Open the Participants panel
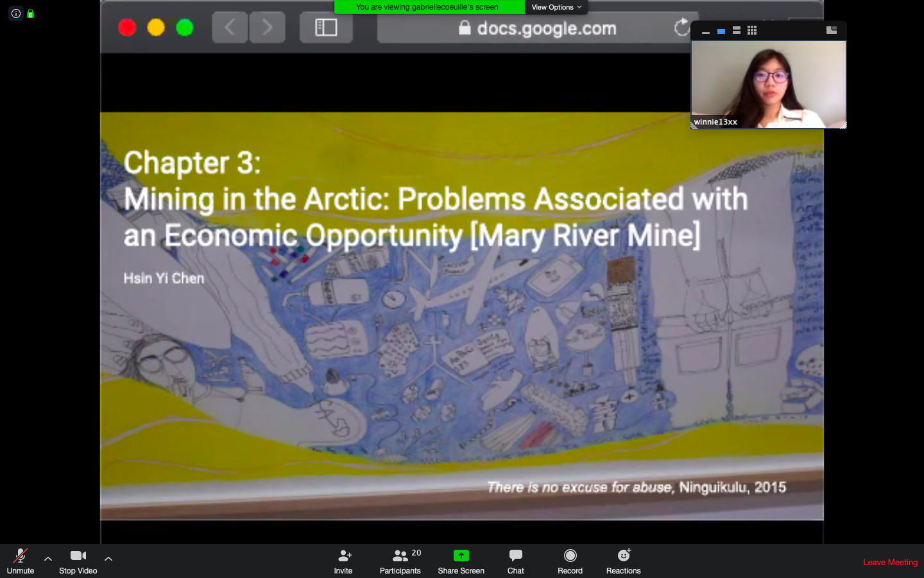 click(x=400, y=561)
